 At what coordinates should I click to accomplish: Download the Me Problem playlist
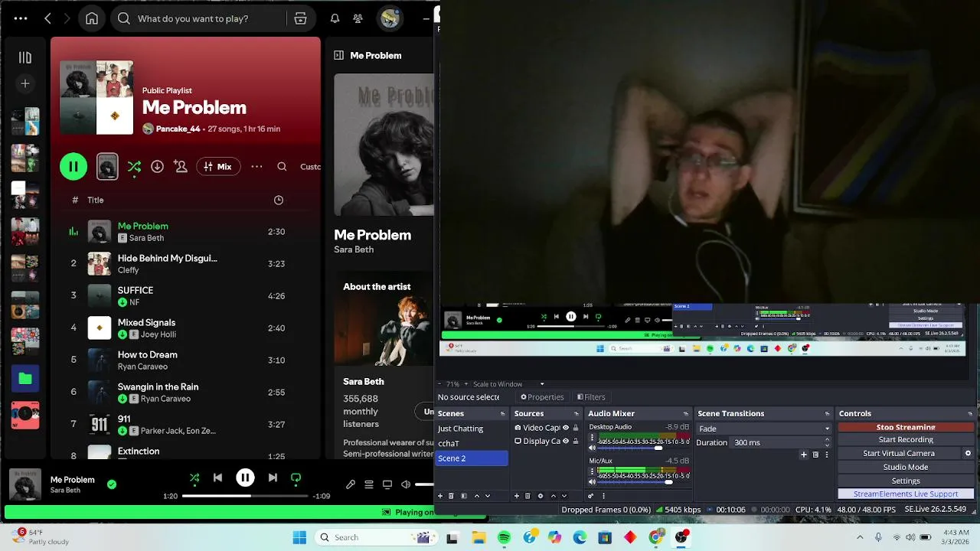[157, 166]
